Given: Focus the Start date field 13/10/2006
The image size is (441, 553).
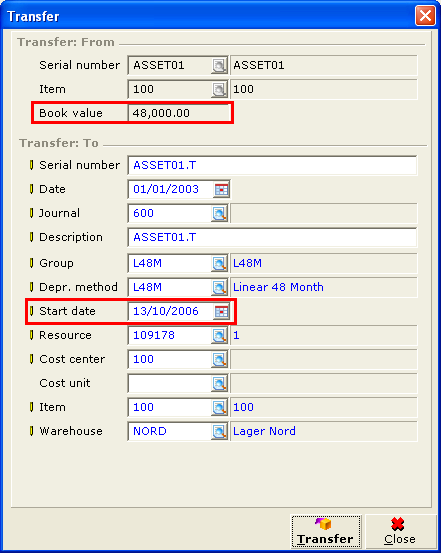Looking at the screenshot, I should point(171,311).
